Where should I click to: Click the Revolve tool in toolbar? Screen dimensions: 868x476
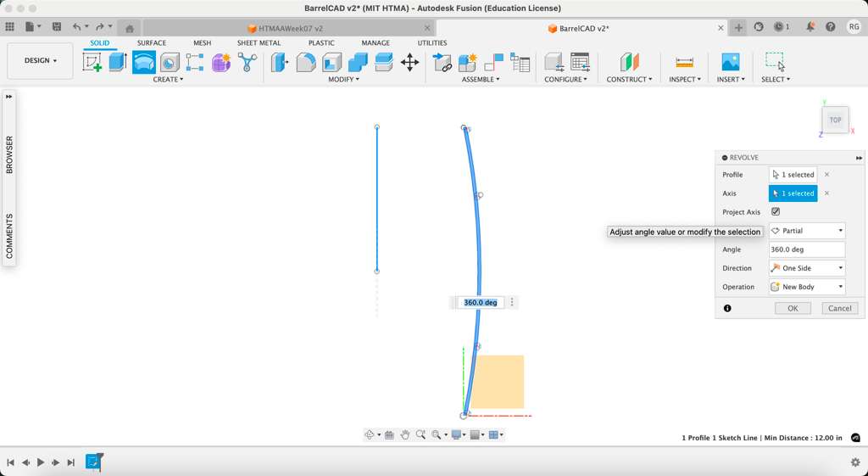(x=144, y=62)
